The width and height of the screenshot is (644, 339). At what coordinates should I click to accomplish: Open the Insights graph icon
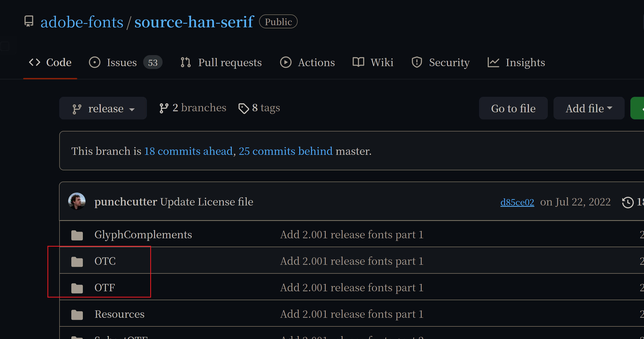pyautogui.click(x=493, y=62)
